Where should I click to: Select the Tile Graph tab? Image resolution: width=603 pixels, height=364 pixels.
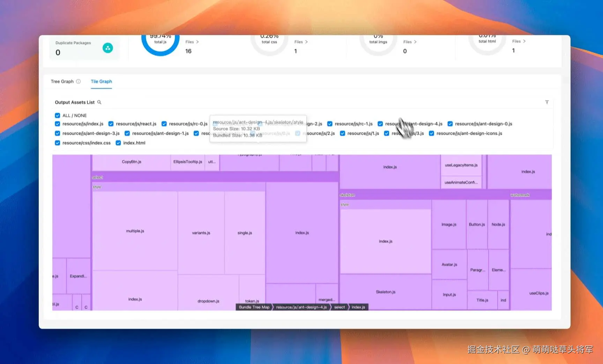[101, 81]
